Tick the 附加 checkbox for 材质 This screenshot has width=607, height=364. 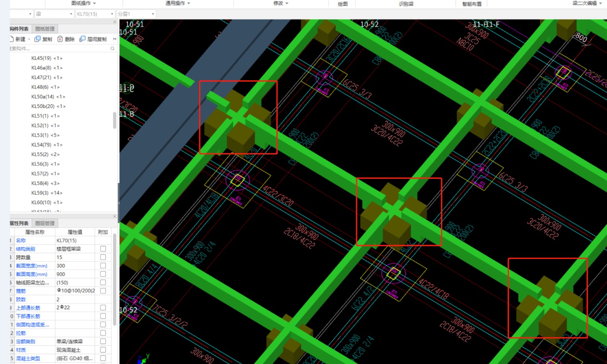(103, 350)
